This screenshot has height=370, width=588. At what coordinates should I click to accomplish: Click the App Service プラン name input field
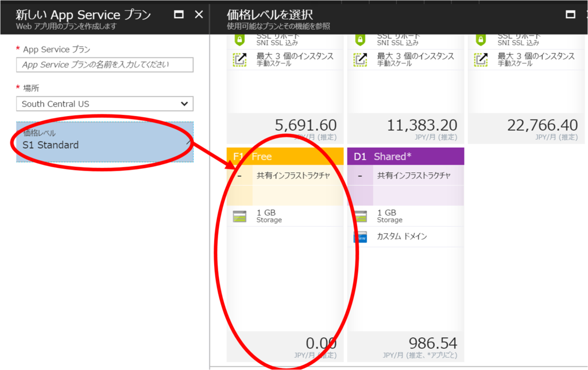click(x=105, y=64)
